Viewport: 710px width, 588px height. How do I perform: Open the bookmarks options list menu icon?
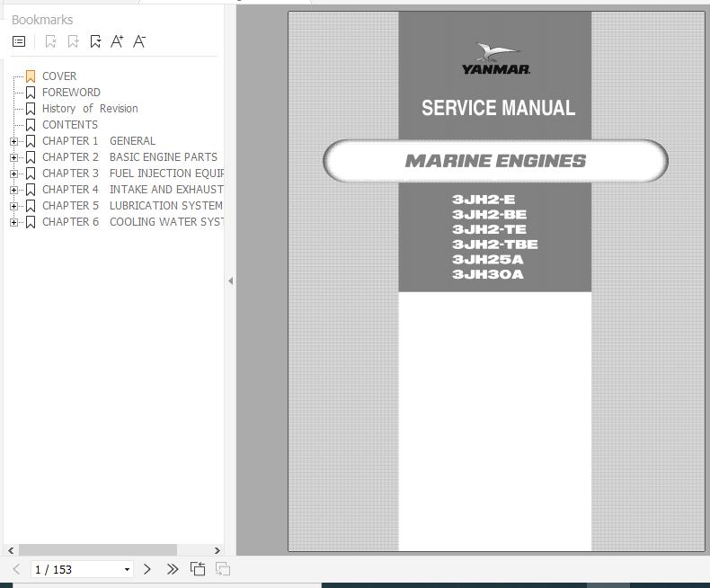click(x=19, y=41)
